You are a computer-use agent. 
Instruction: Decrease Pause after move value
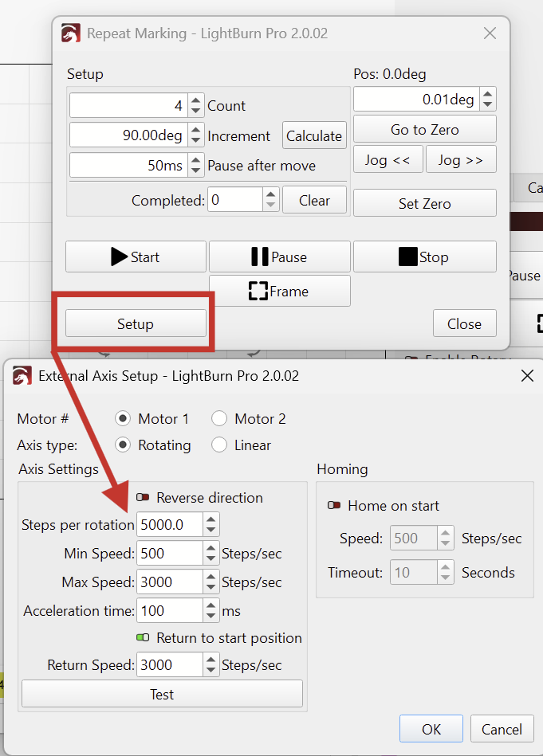pos(195,170)
